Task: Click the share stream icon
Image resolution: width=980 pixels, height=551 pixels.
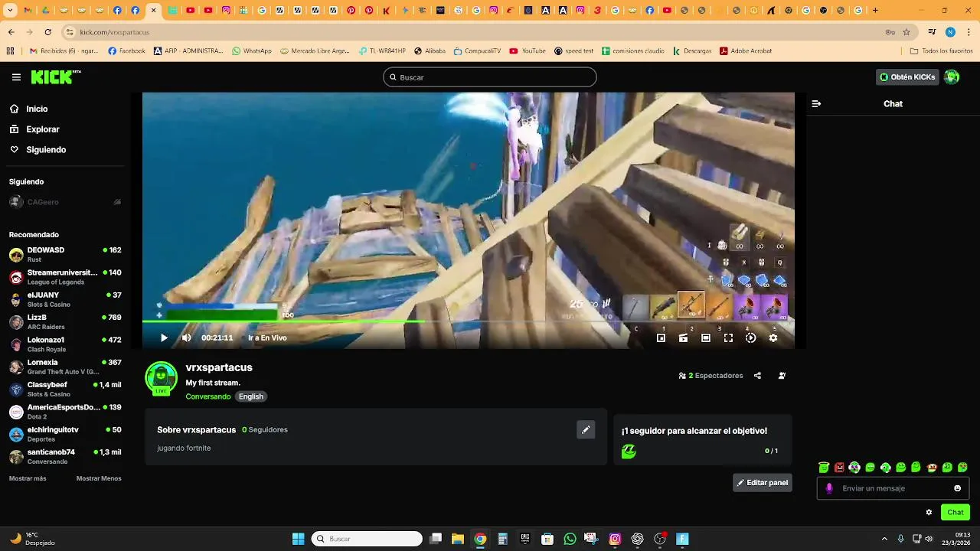Action: [757, 376]
